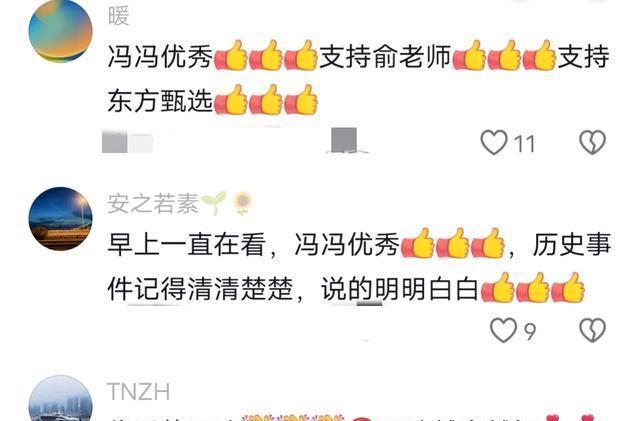Image resolution: width=640 pixels, height=421 pixels.
Task: Tap the thumbs-up emojis after 冯冯优秀 in first comment
Action: pyautogui.click(x=266, y=56)
